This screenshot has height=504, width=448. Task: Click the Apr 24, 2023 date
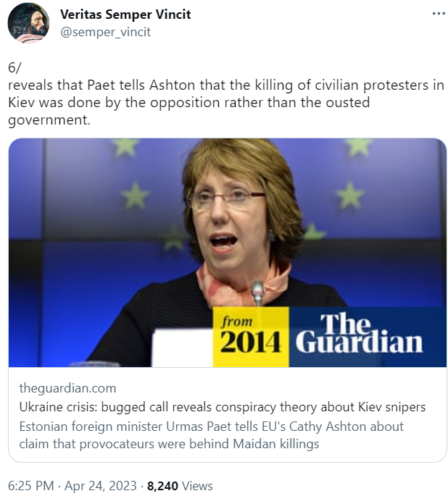pyautogui.click(x=101, y=486)
